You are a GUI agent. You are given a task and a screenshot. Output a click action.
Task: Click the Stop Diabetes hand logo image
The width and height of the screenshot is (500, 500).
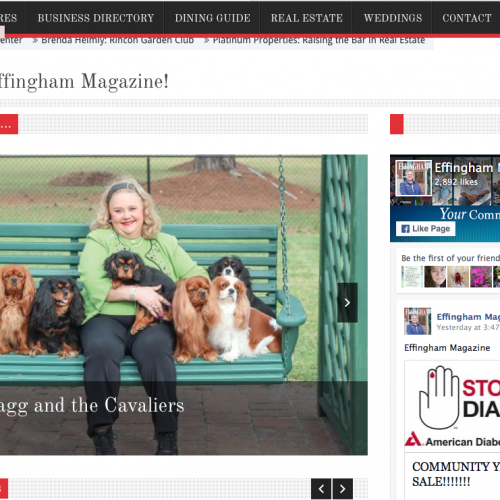pos(439,397)
